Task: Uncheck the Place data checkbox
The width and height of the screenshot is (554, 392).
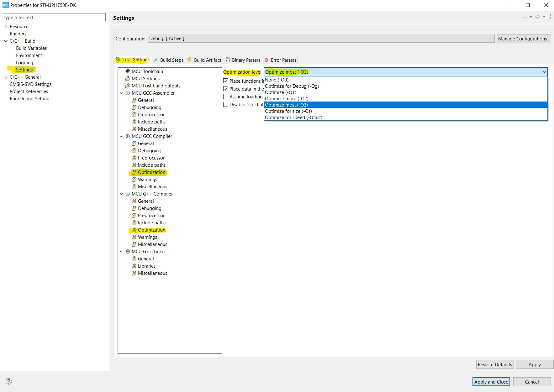Action: pos(226,89)
